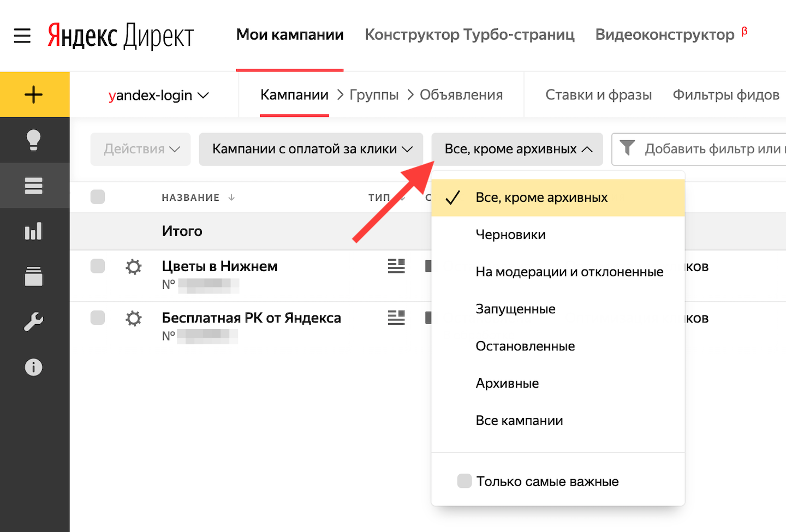Open campaigns list icon in sidebar
The height and width of the screenshot is (532, 786).
pyautogui.click(x=34, y=186)
